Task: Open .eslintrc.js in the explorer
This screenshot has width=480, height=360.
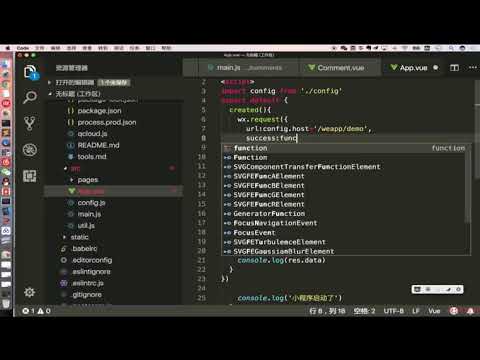Action: click(x=87, y=283)
